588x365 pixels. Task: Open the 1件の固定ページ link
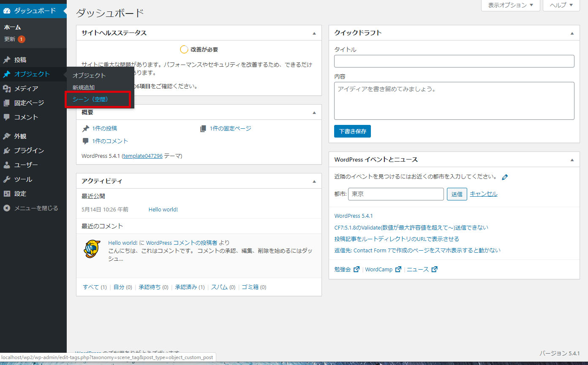pyautogui.click(x=230, y=129)
